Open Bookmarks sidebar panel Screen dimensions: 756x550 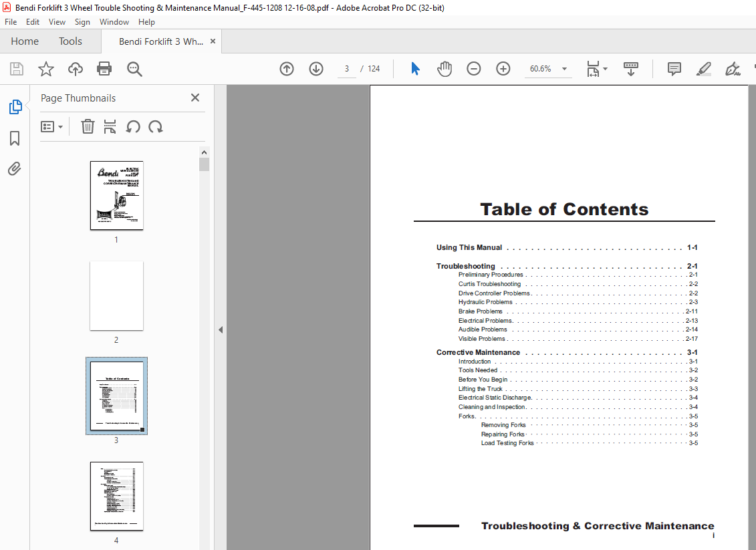click(x=15, y=138)
